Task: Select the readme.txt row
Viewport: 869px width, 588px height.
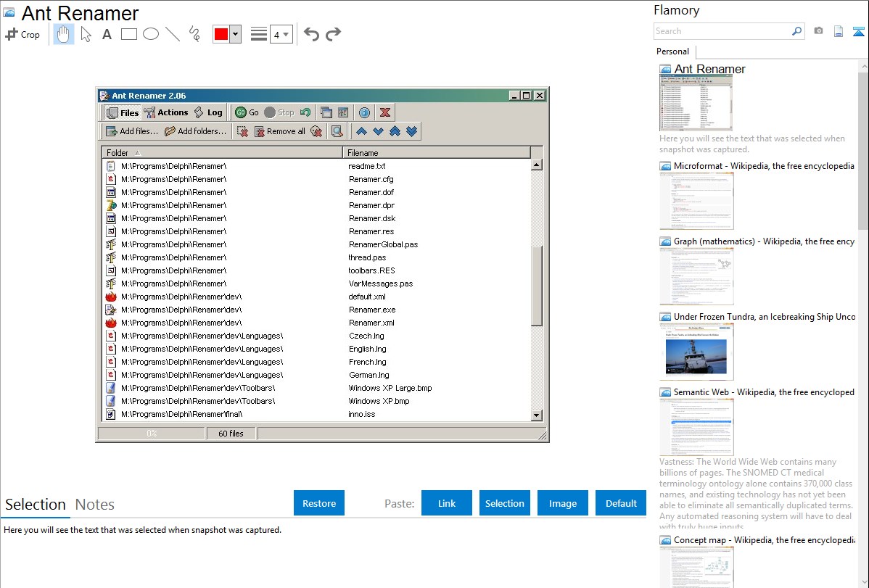Action: (316, 166)
